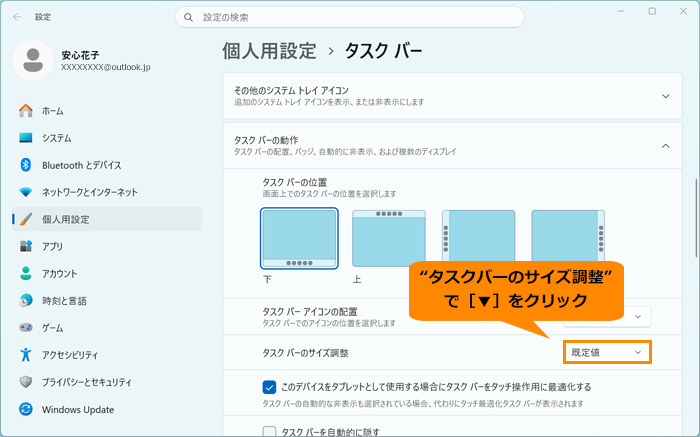700x437 pixels.
Task: Click the privacy shield icon
Action: (26, 382)
